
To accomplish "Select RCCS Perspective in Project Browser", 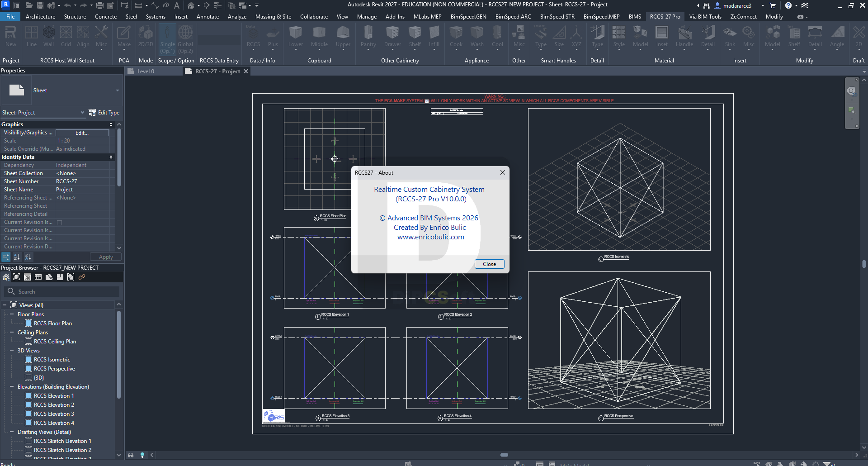I will click(54, 369).
